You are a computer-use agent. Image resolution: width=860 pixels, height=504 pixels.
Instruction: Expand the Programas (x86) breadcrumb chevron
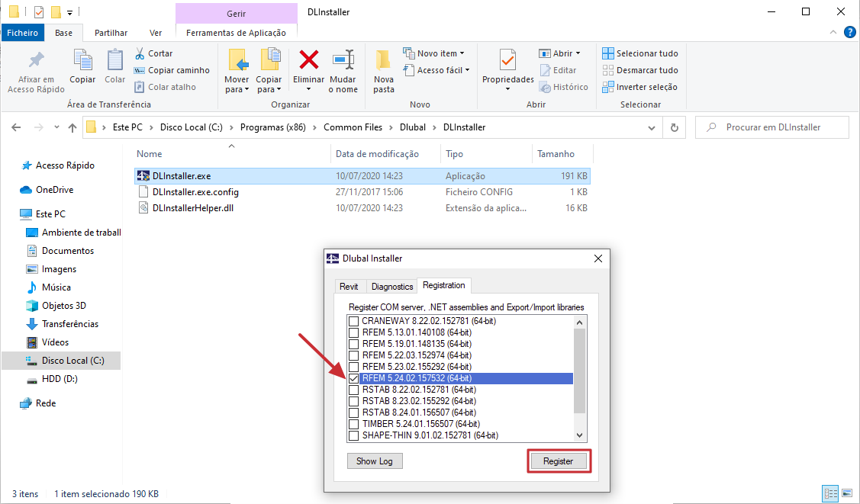pos(315,127)
